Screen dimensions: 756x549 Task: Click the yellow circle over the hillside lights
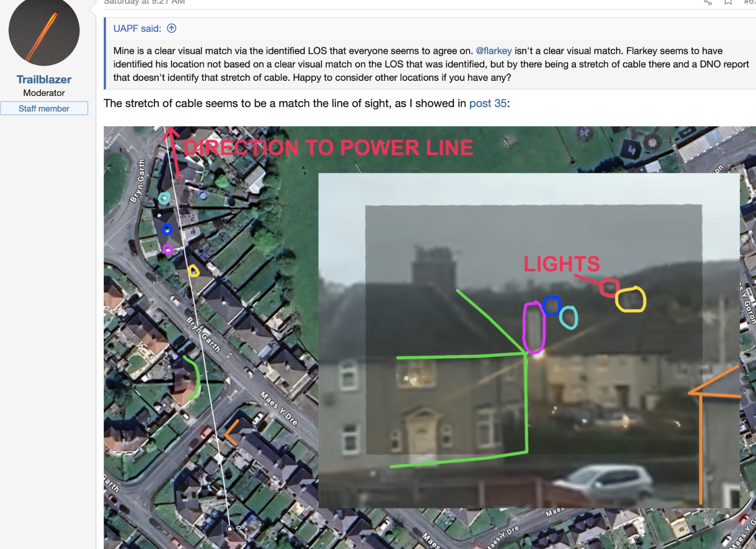pyautogui.click(x=630, y=299)
